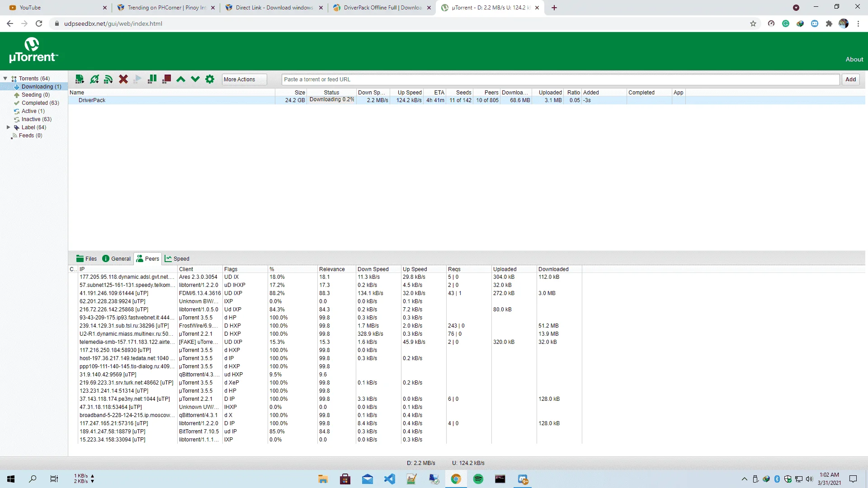The width and height of the screenshot is (868, 488).
Task: Open Chrome three-dot menu
Action: (x=858, y=23)
